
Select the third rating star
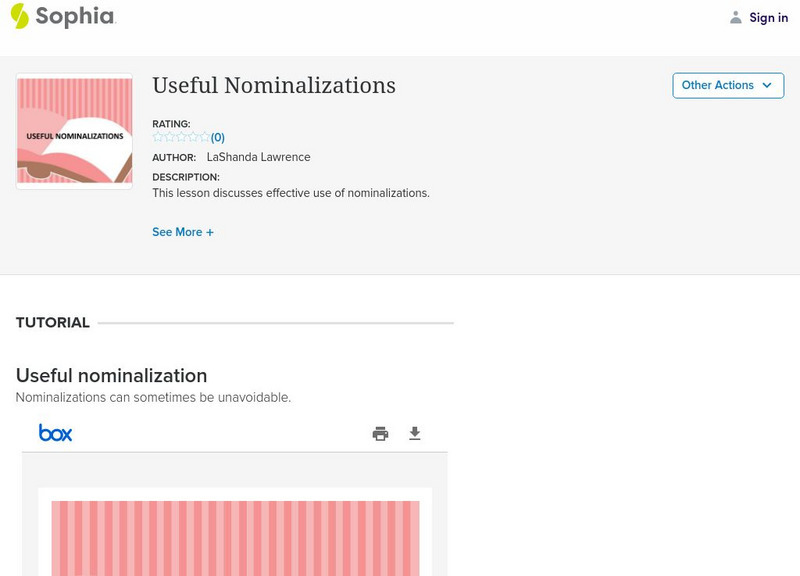[182, 135]
